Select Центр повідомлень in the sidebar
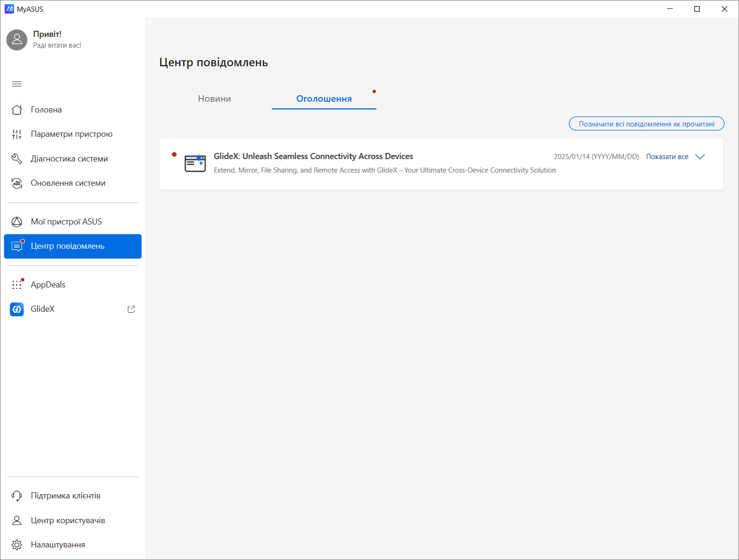 [x=68, y=246]
